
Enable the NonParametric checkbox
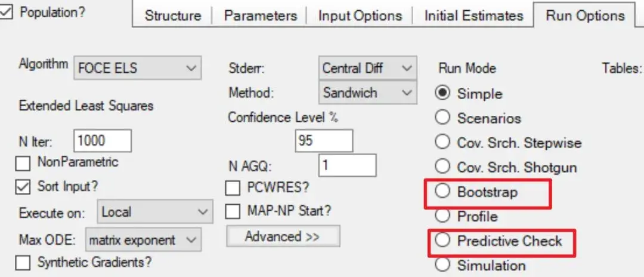[23, 162]
